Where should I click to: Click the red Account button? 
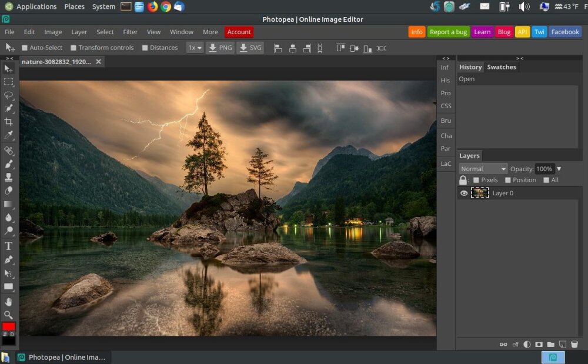239,32
